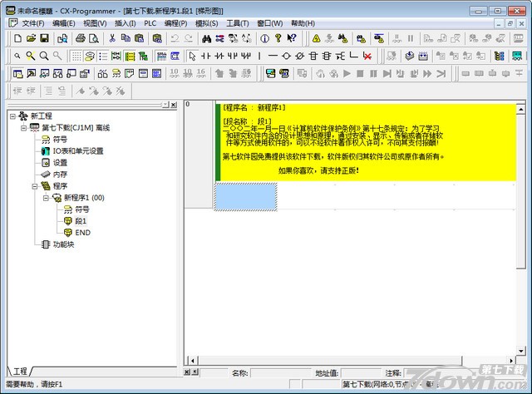Select the new coil ladder tool

[287, 56]
